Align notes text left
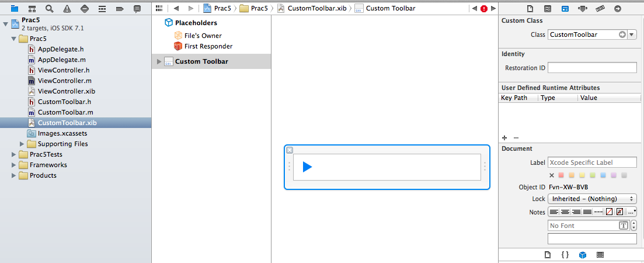Screen dimensions: 644x263 point(554,212)
